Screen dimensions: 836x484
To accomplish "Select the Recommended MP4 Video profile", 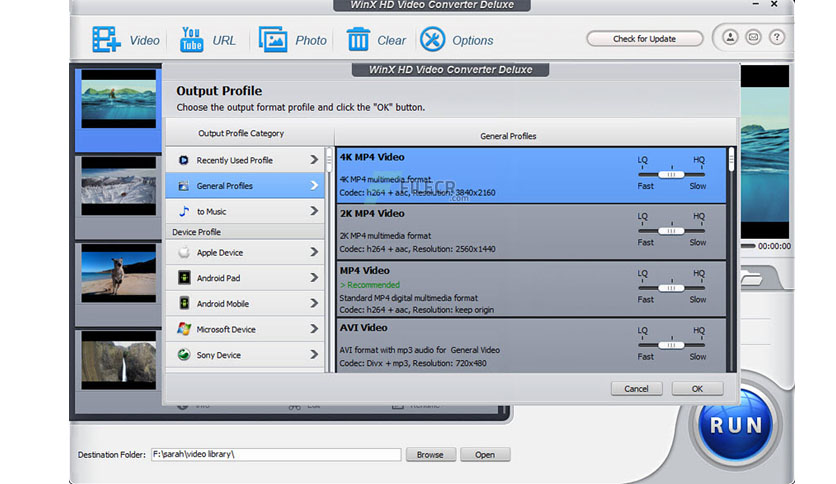I will [531, 289].
